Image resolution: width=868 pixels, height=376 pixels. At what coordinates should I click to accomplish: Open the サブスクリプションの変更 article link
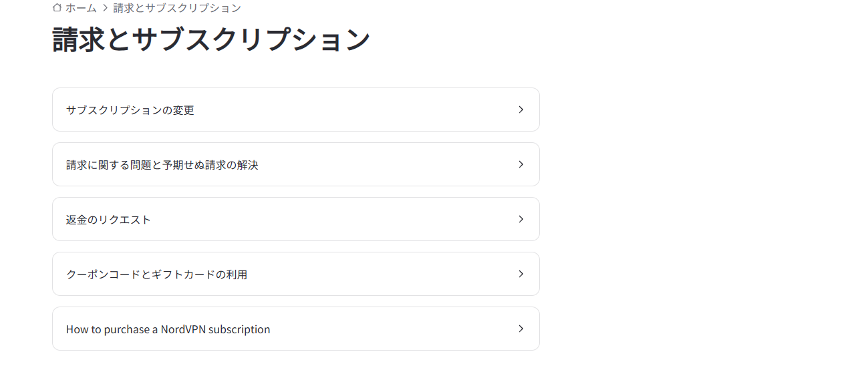click(x=130, y=110)
